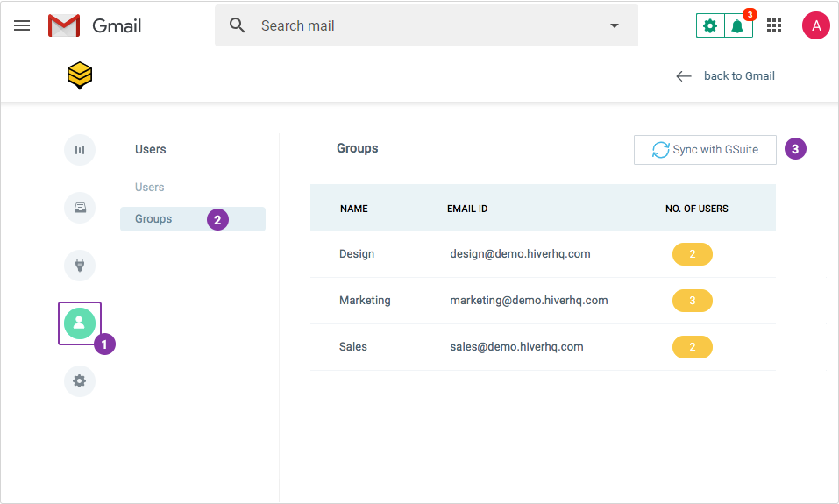Select the green Users profile sidebar icon
This screenshot has width=839, height=504.
80,323
